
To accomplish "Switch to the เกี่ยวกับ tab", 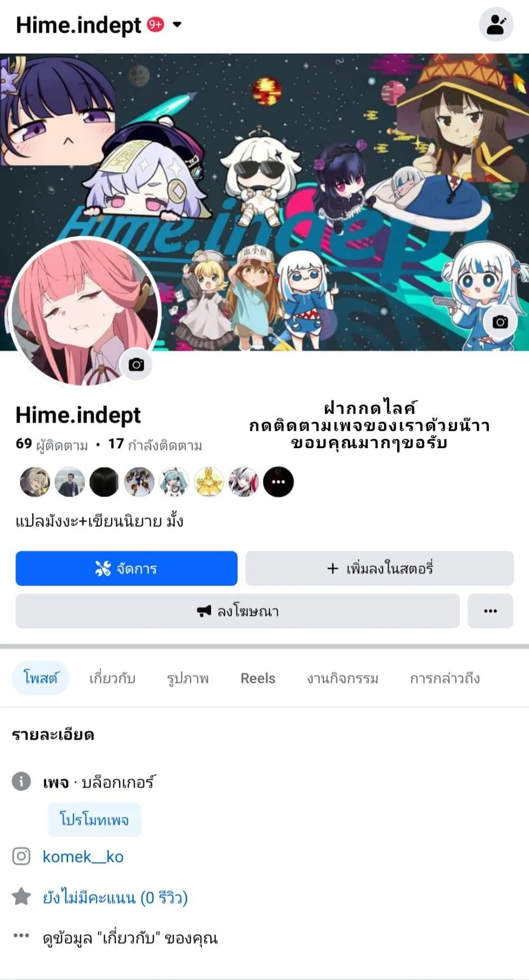I will [x=112, y=678].
